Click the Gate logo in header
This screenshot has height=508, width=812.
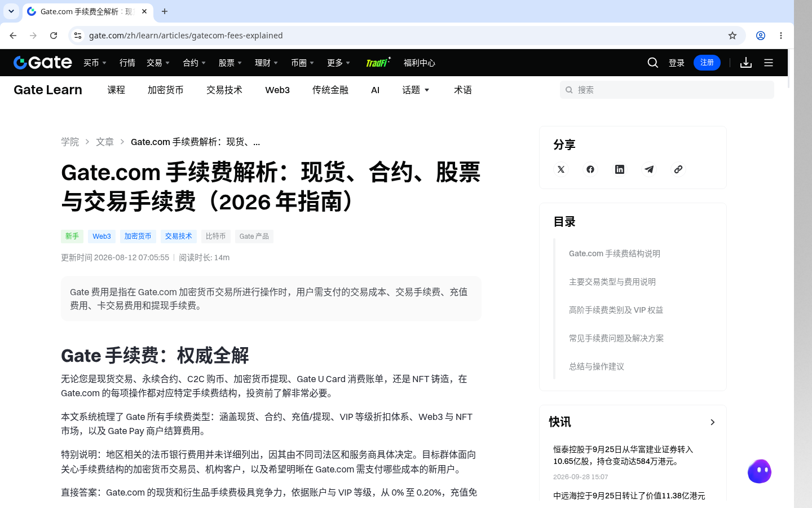click(43, 63)
